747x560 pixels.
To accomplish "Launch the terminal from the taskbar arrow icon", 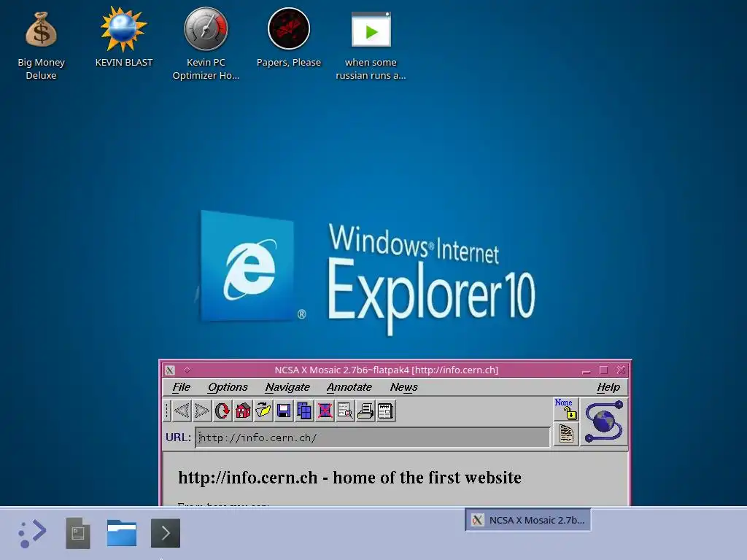I will click(x=166, y=533).
